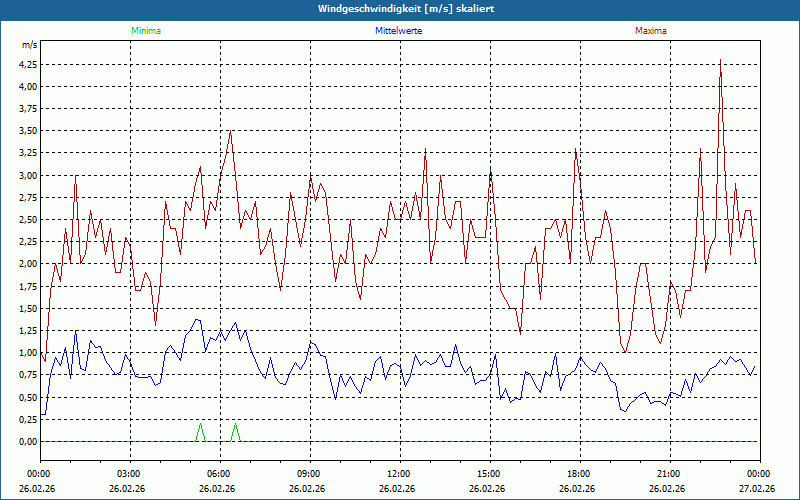Click the 15:00 time axis label

pyautogui.click(x=490, y=474)
